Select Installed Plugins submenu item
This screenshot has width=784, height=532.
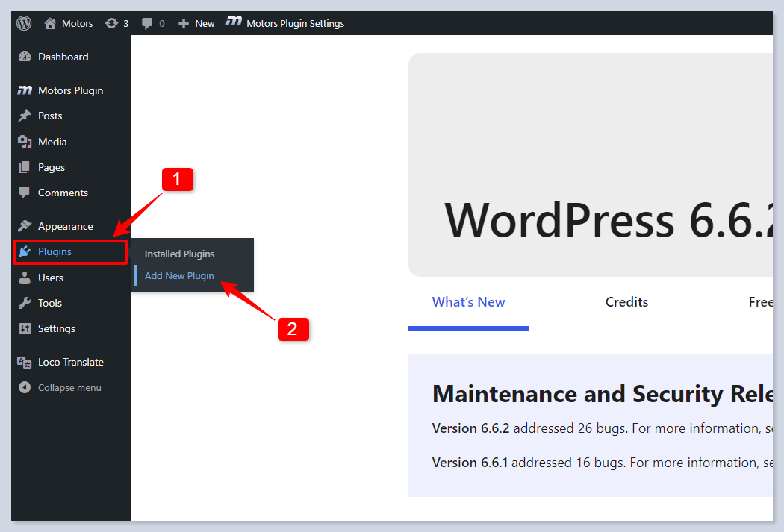(x=179, y=254)
